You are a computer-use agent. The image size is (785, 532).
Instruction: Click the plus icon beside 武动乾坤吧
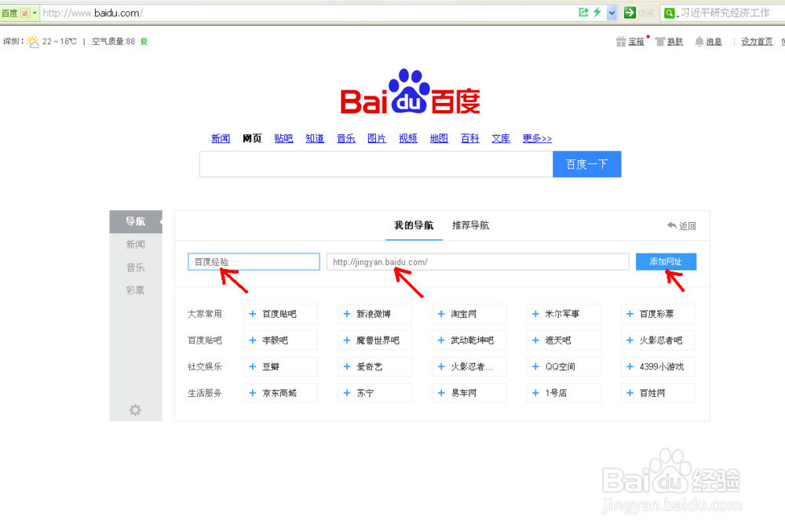tap(441, 341)
